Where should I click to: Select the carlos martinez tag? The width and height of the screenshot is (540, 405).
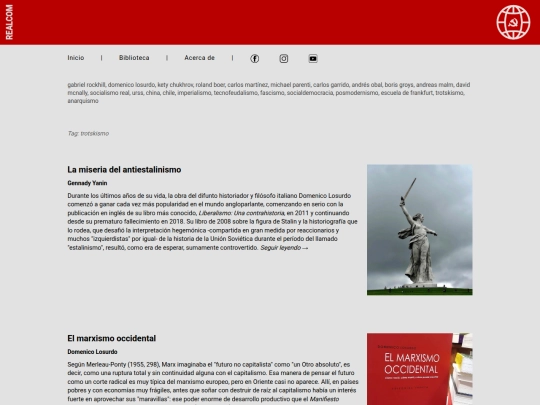(248, 85)
